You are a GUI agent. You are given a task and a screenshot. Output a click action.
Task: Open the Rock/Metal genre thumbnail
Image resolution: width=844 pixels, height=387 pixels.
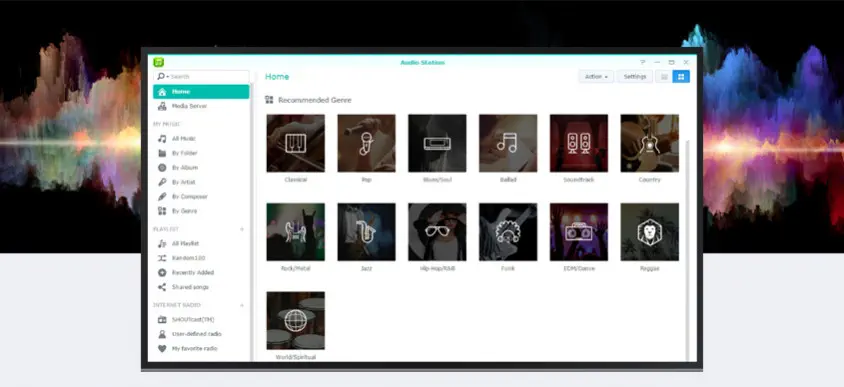[x=296, y=232]
